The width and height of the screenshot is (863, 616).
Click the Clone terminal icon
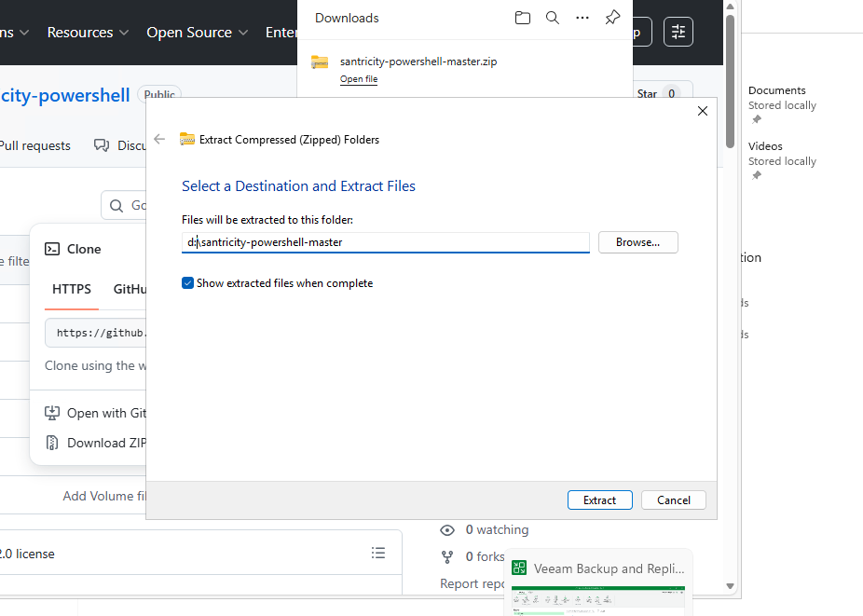(x=52, y=249)
